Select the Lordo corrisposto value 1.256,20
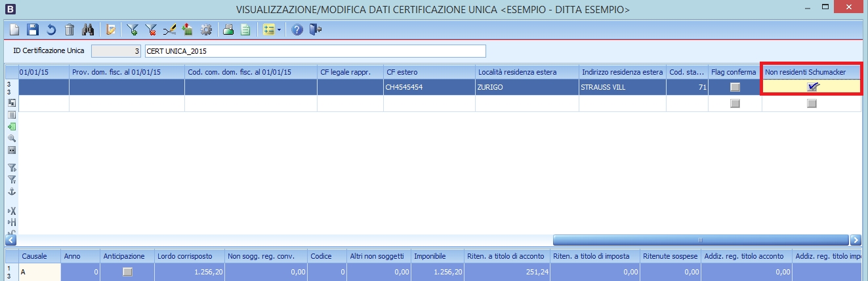Screen dimensions: 868x281 coord(188,271)
